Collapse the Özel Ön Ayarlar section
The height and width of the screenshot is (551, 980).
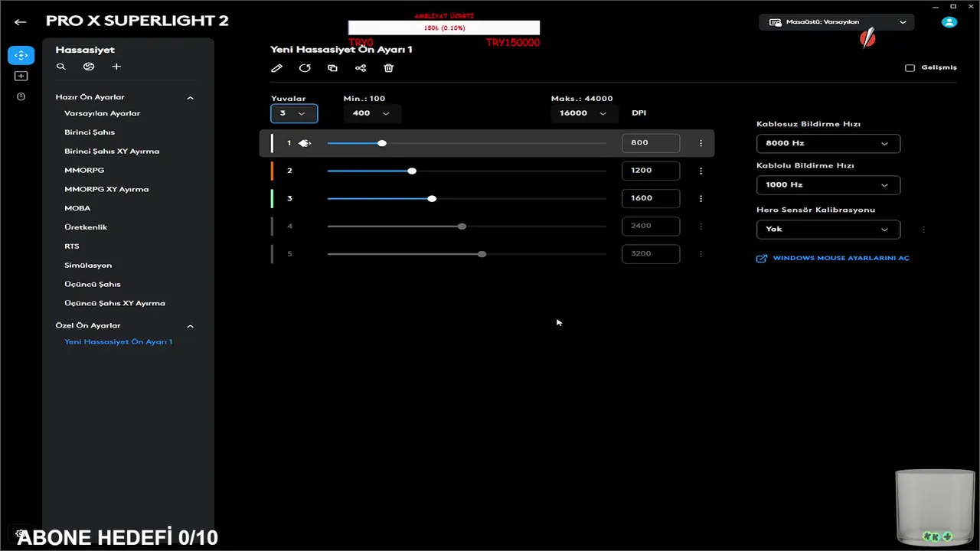click(x=191, y=326)
